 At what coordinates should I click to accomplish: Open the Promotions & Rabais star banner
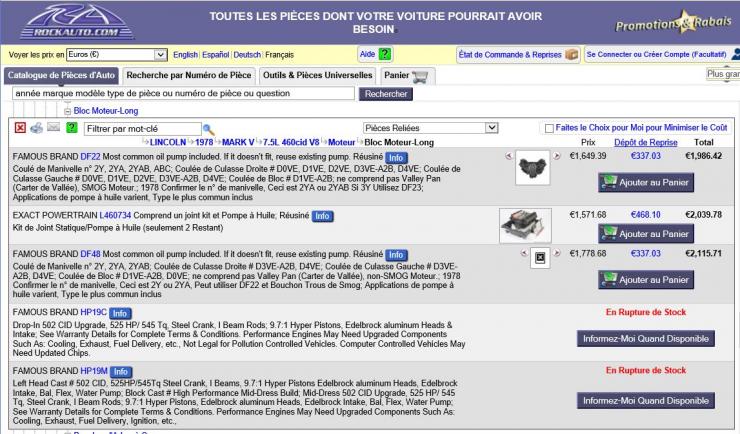[673, 22]
